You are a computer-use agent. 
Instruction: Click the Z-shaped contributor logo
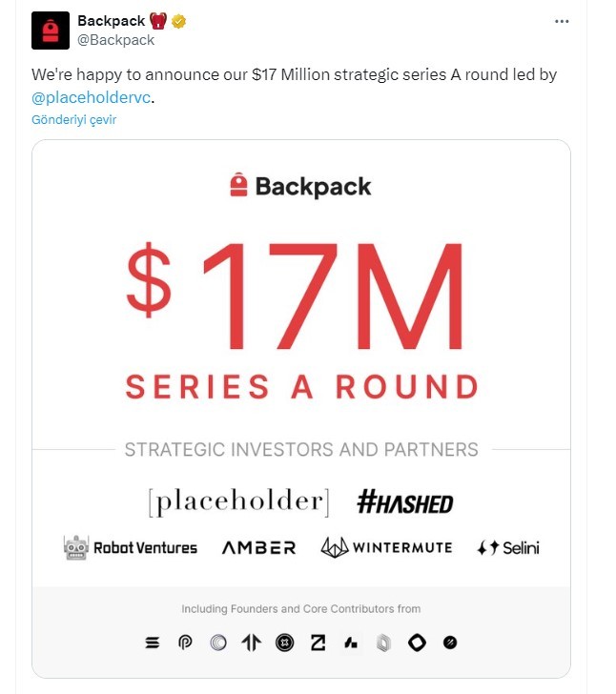tap(318, 643)
